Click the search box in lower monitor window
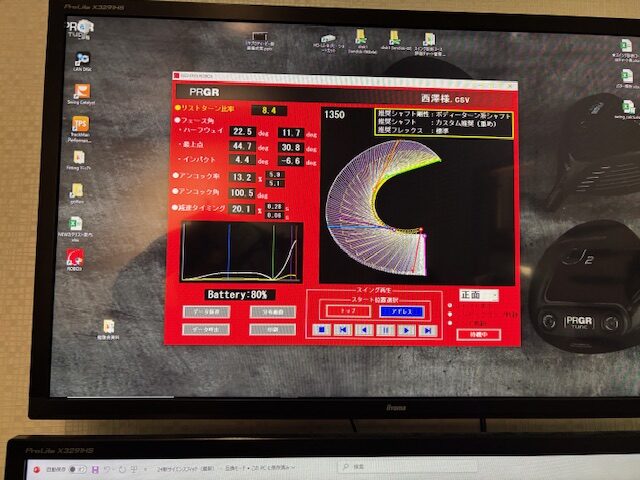 coord(407,467)
